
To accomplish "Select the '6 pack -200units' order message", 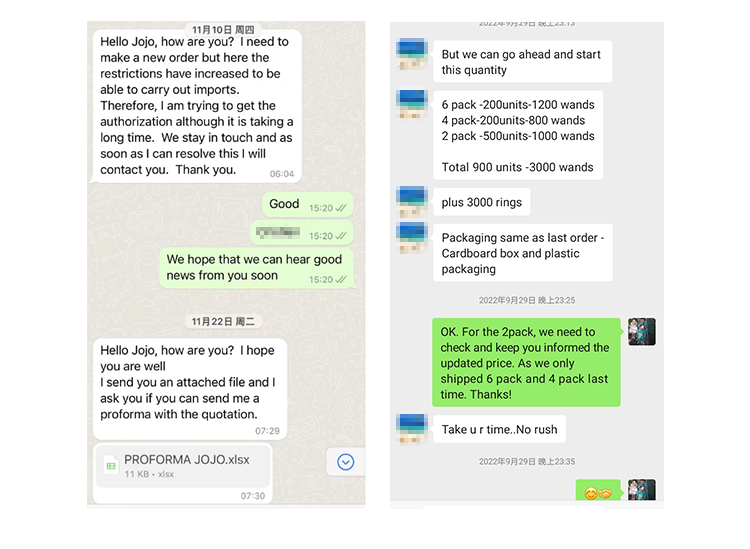I will point(518,135).
